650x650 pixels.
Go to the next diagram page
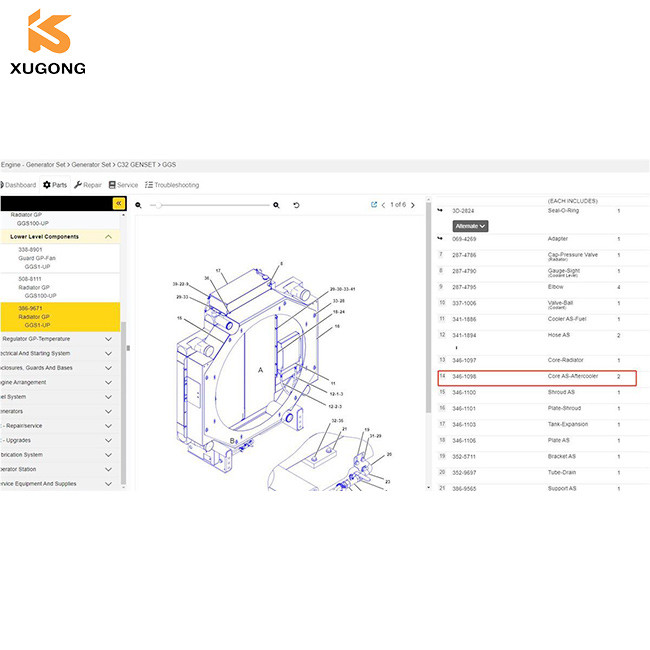point(413,205)
